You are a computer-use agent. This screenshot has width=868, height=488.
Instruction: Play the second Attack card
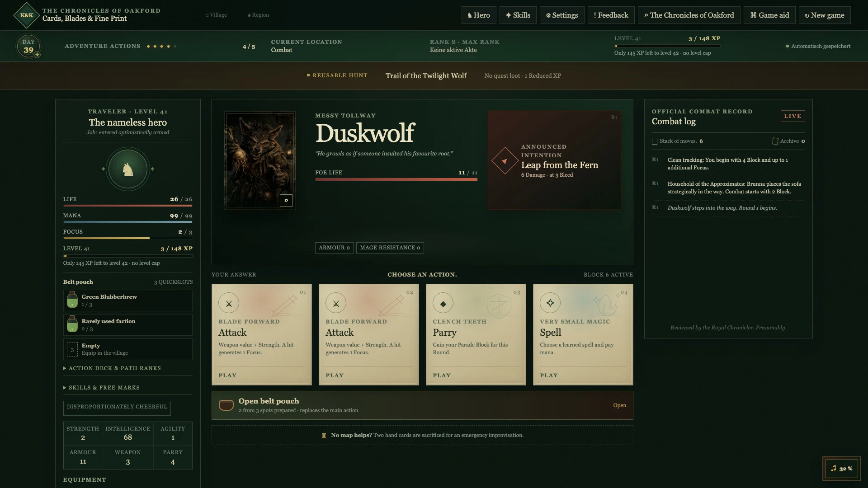coord(369,334)
